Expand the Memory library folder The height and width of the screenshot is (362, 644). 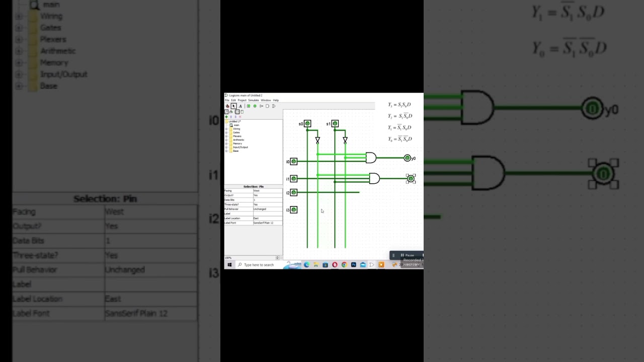(226, 143)
